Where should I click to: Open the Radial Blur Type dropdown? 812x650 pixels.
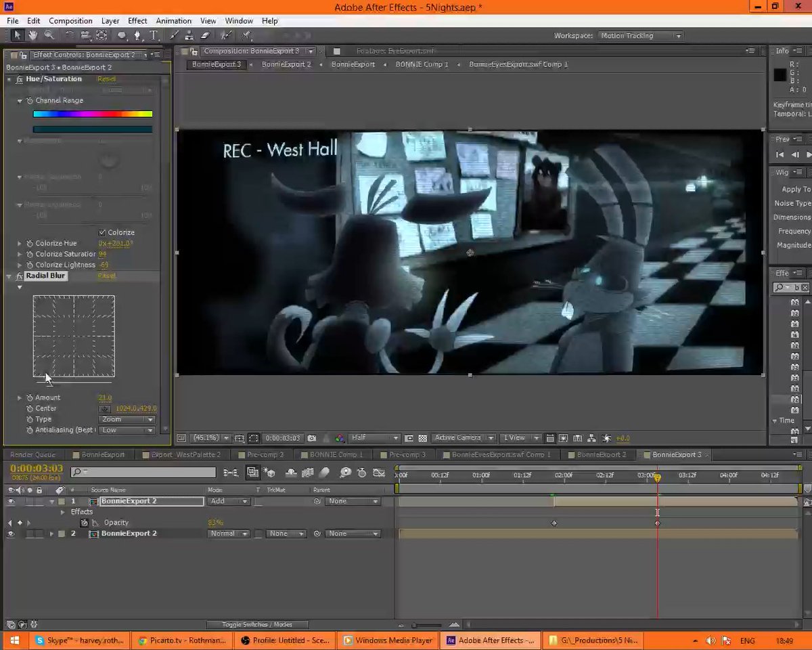point(127,419)
